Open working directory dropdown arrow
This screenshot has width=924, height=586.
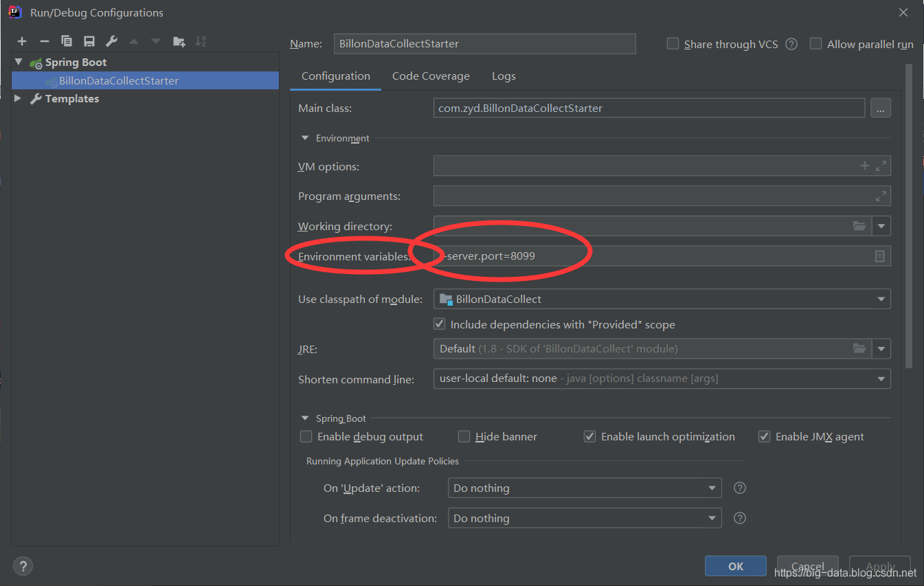[881, 226]
